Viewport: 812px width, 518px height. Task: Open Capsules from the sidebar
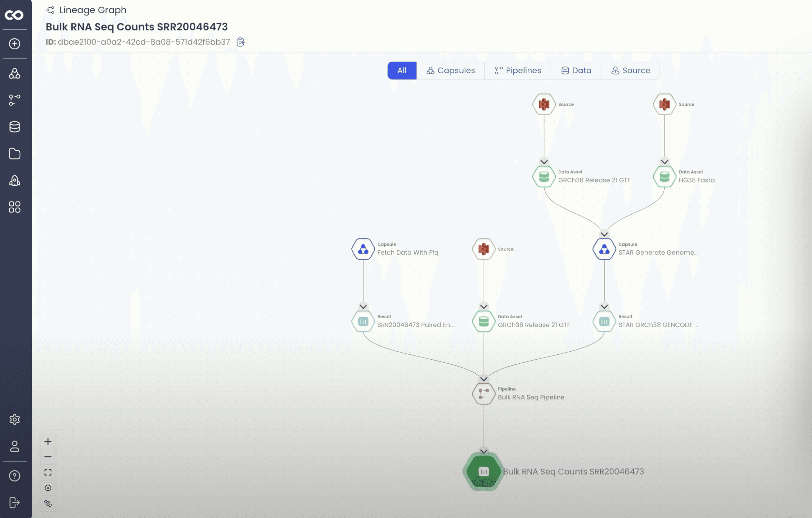tap(15, 73)
